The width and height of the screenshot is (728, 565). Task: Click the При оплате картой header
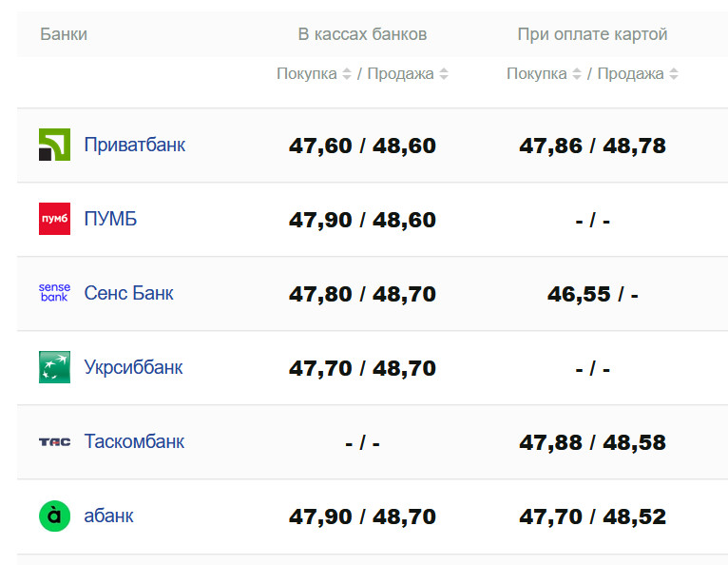click(x=592, y=34)
